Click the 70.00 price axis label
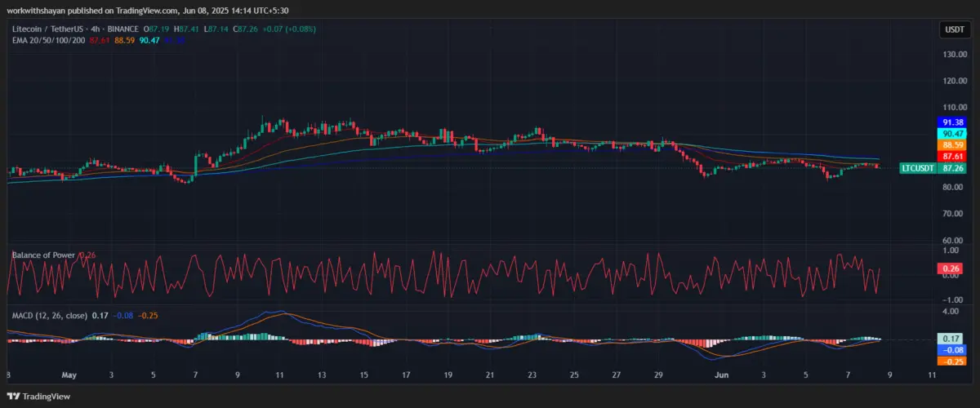This screenshot has width=980, height=408. click(x=955, y=214)
